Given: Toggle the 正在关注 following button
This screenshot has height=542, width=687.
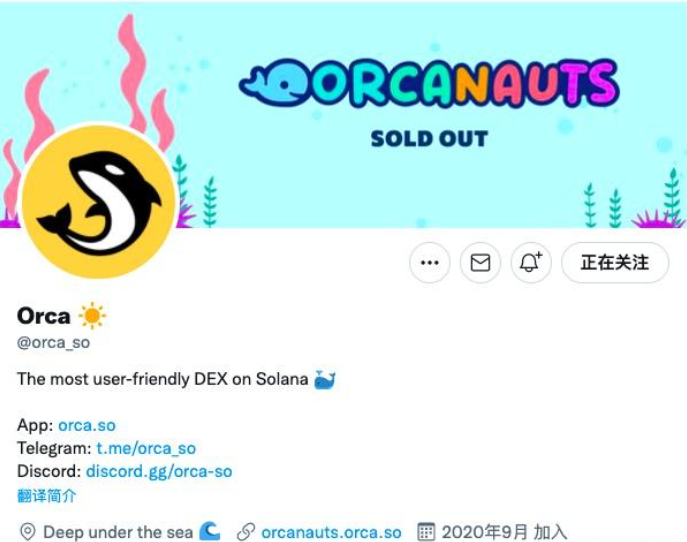Looking at the screenshot, I should point(615,262).
